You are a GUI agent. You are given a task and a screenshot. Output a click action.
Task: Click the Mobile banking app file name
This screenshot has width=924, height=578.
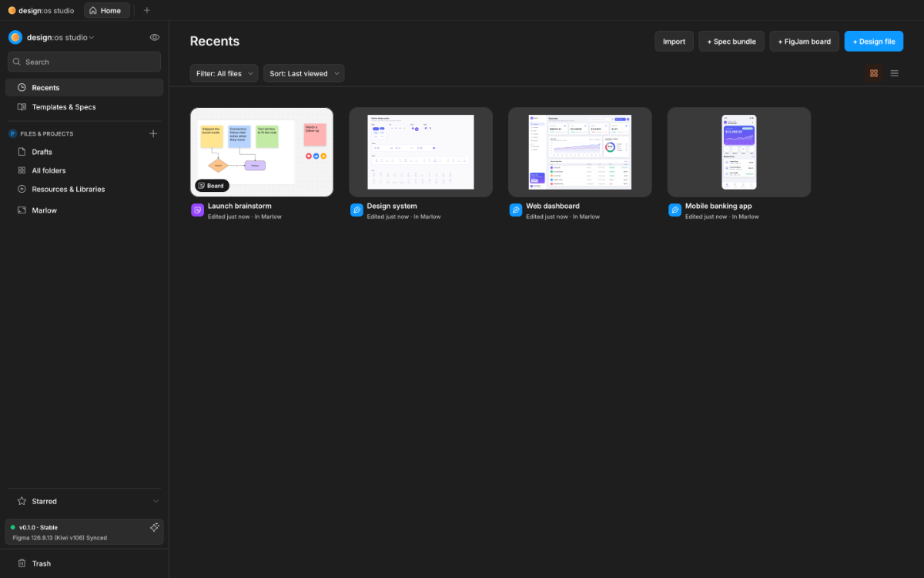click(x=718, y=206)
